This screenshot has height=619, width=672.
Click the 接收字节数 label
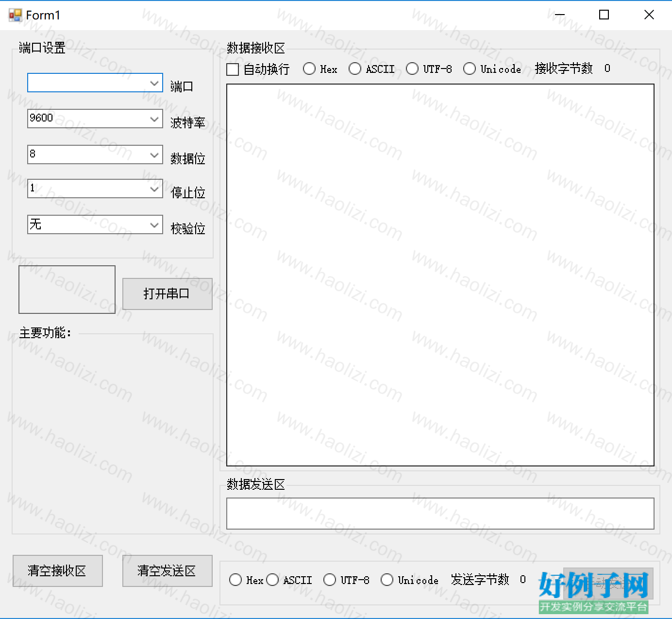(564, 69)
